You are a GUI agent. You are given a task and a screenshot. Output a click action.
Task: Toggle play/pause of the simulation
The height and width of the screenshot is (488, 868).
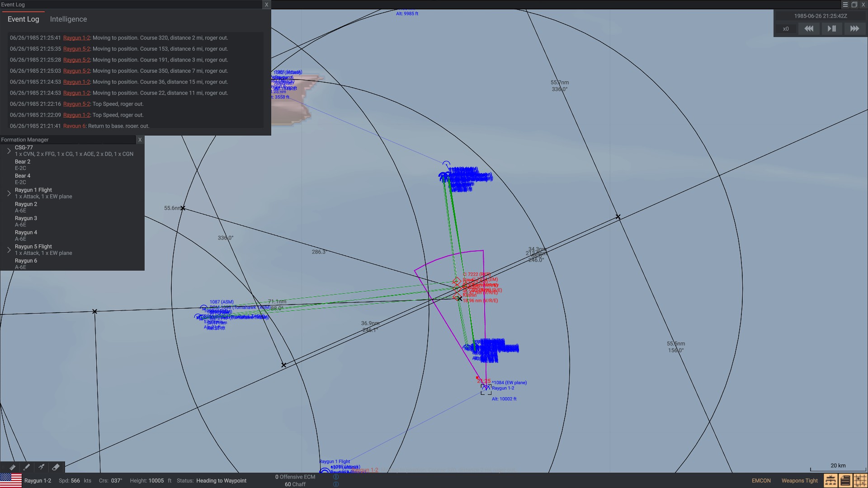click(831, 28)
